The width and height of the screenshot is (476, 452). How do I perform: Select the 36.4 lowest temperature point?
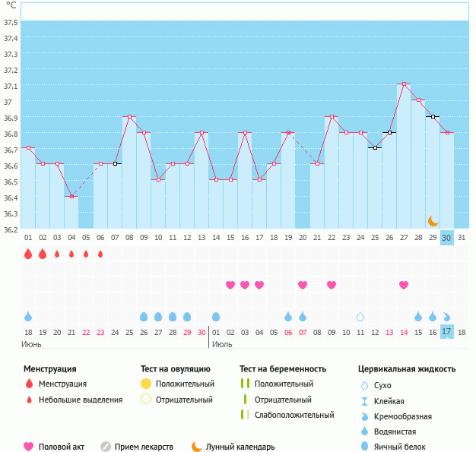pos(71,196)
